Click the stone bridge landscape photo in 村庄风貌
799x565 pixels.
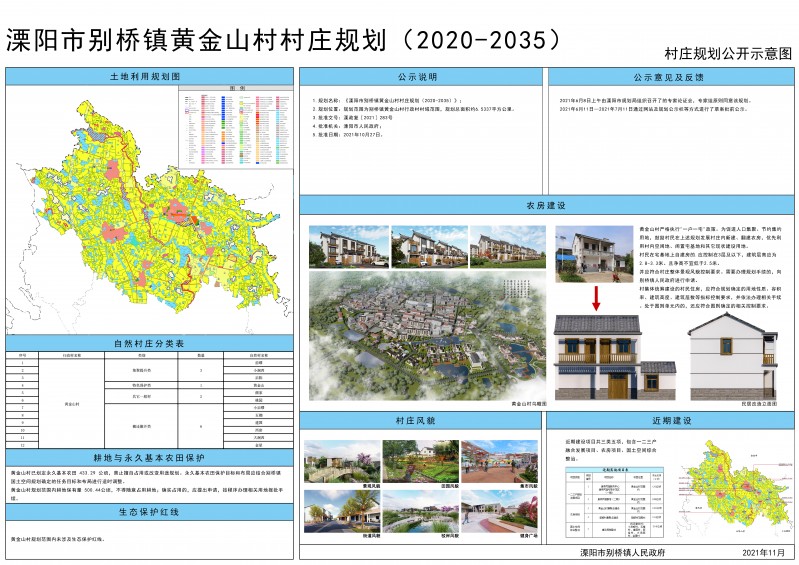click(x=342, y=462)
